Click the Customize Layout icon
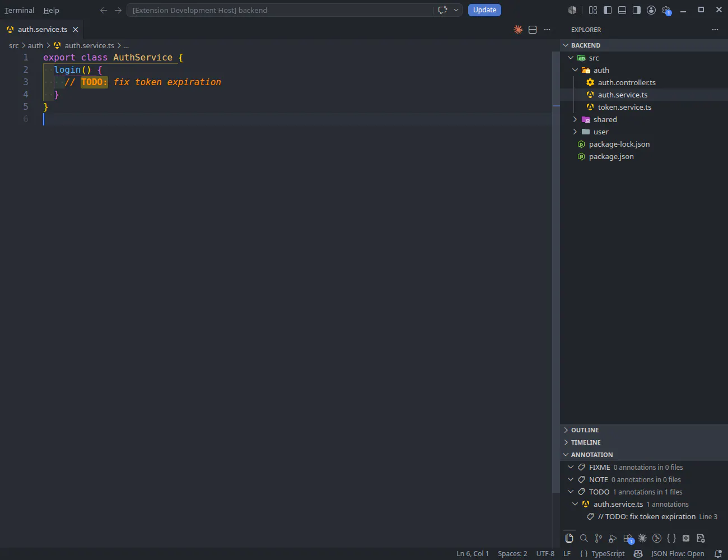The width and height of the screenshot is (728, 560). coord(593,10)
